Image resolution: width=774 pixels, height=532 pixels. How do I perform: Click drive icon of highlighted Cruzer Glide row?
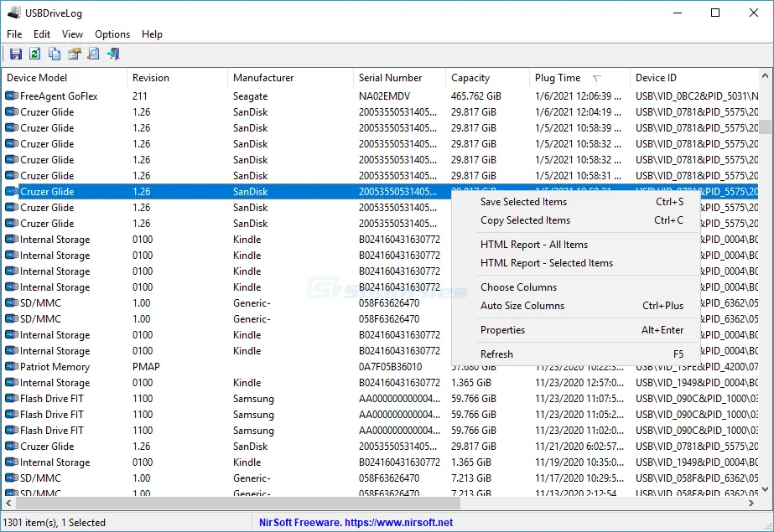pyautogui.click(x=12, y=191)
